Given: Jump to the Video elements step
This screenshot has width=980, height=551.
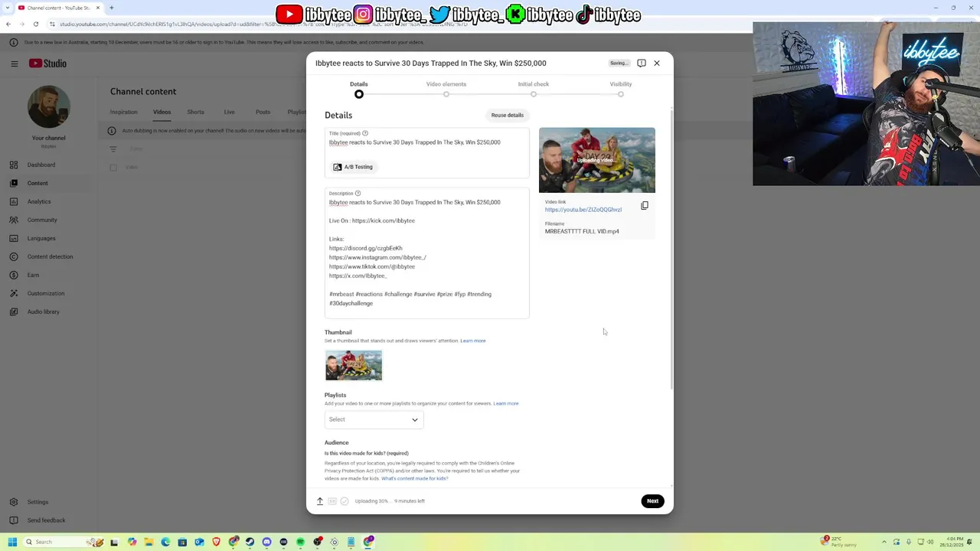Looking at the screenshot, I should click(446, 89).
